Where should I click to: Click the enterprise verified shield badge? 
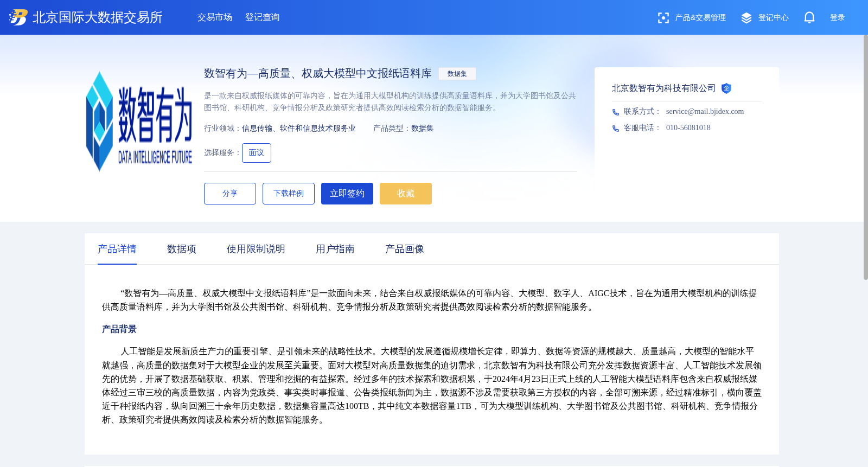[x=726, y=88]
